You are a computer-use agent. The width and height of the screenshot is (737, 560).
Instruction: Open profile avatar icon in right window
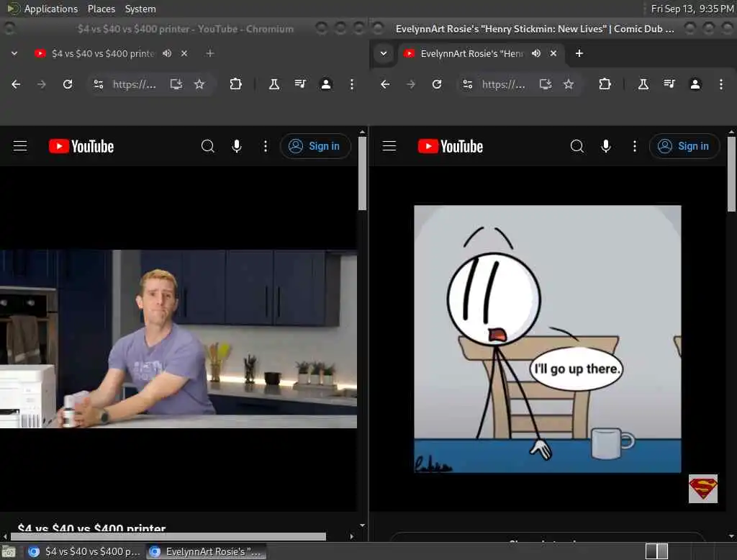[695, 84]
